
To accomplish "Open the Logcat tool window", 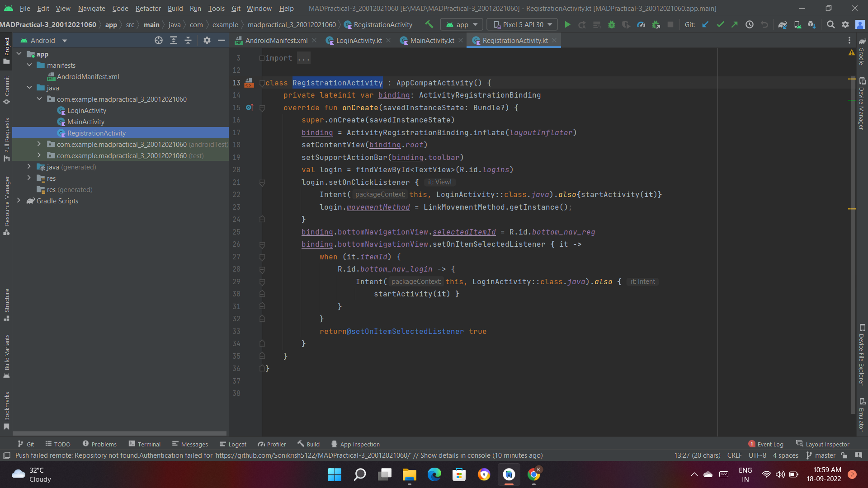I will click(x=233, y=444).
